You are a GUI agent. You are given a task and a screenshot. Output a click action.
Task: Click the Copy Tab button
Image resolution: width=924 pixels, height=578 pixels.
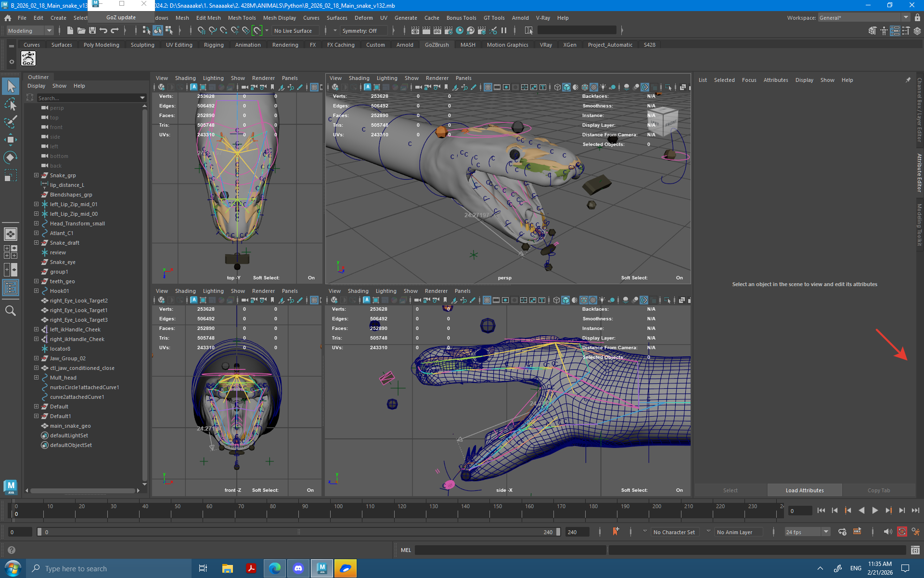pyautogui.click(x=878, y=490)
